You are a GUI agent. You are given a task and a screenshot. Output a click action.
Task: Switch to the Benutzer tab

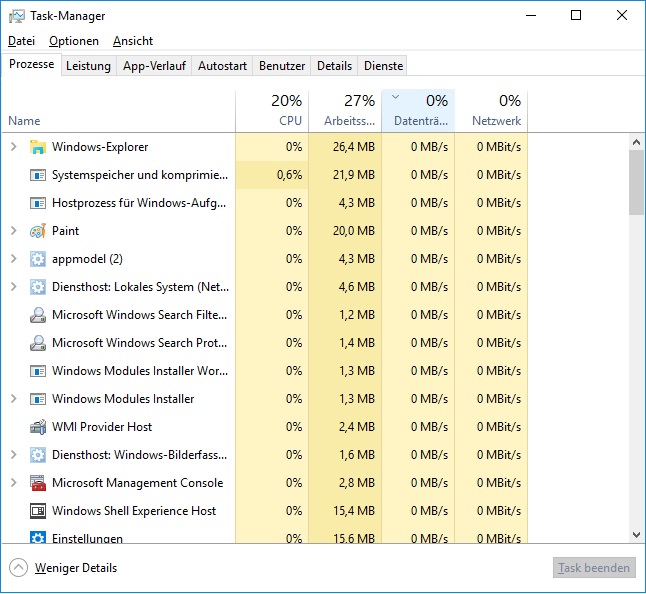[x=282, y=66]
